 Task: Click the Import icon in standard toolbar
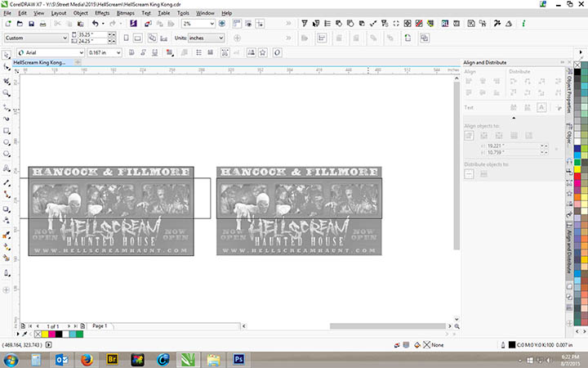point(148,24)
